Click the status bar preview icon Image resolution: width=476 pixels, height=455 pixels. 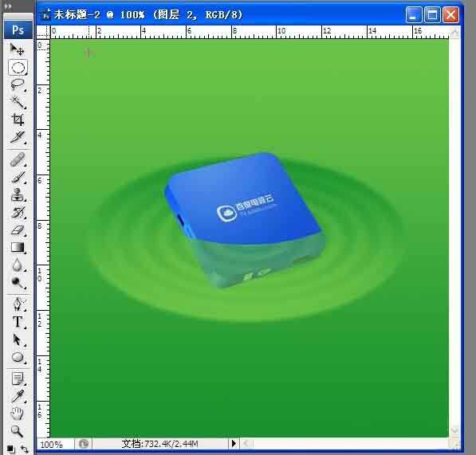click(84, 444)
